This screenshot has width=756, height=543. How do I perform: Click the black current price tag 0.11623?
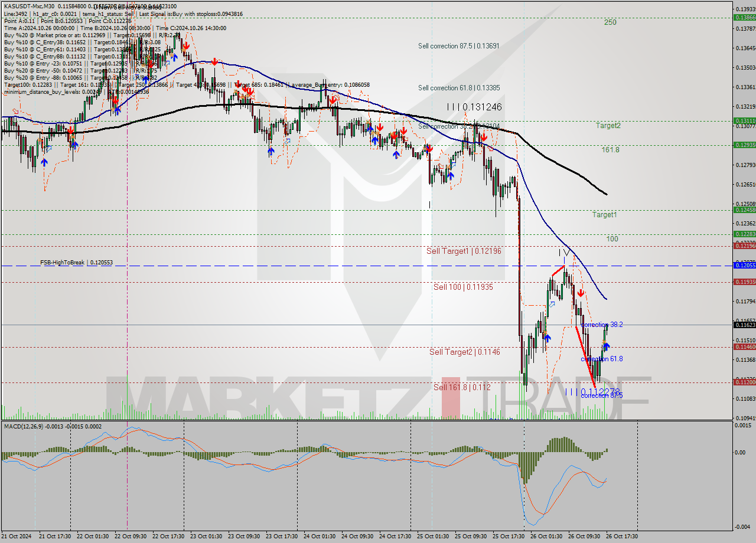(744, 325)
